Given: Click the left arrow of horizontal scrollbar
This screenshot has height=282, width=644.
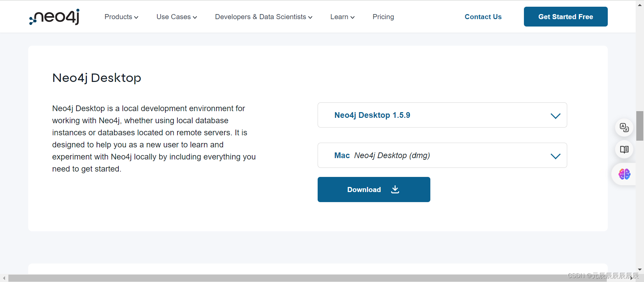Looking at the screenshot, I should click(x=4, y=278).
